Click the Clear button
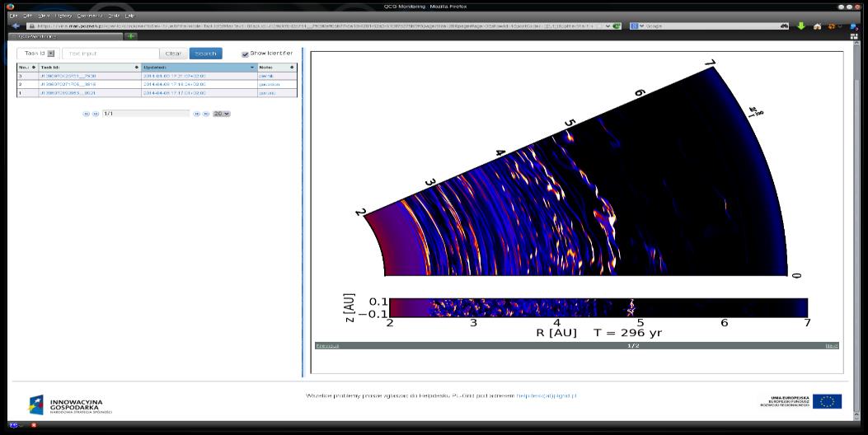 click(x=173, y=54)
